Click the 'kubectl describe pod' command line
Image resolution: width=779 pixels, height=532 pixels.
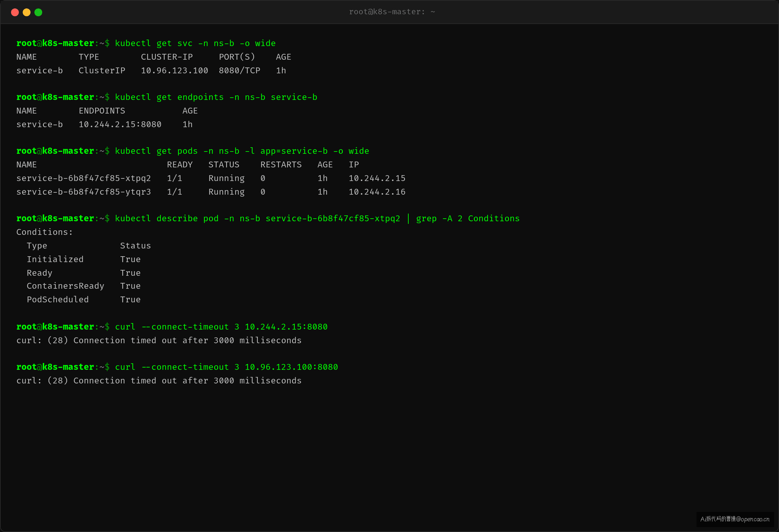317,219
